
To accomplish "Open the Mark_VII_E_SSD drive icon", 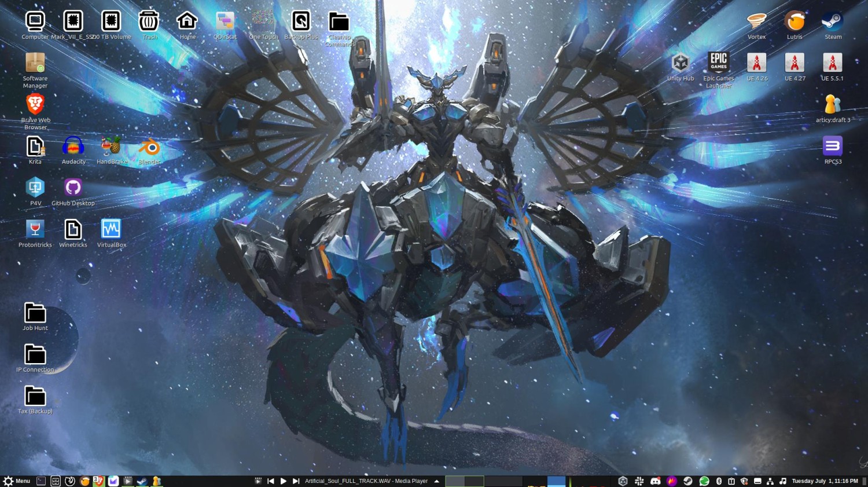I will point(73,25).
